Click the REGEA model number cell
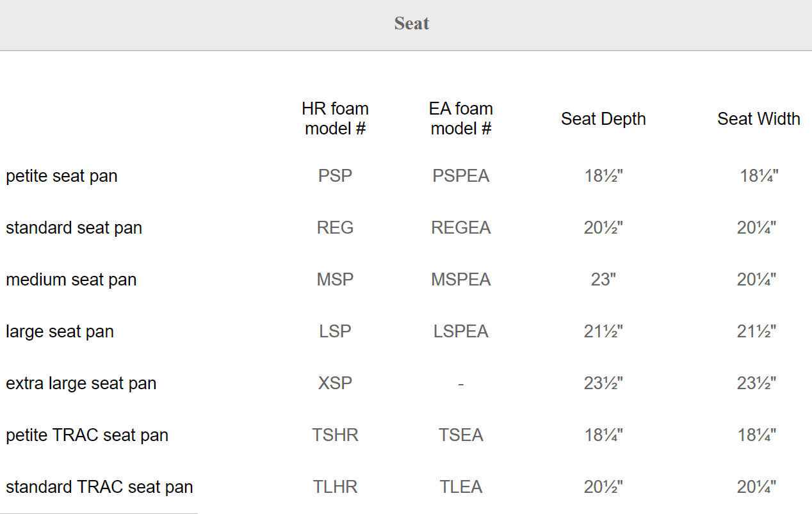Image resolution: width=812 pixels, height=514 pixels. coord(460,228)
